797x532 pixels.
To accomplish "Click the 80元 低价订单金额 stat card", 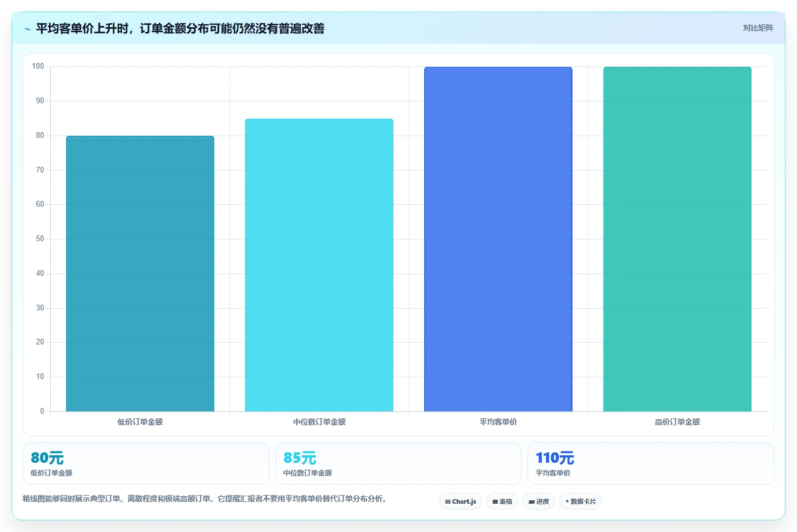I will pos(146,463).
